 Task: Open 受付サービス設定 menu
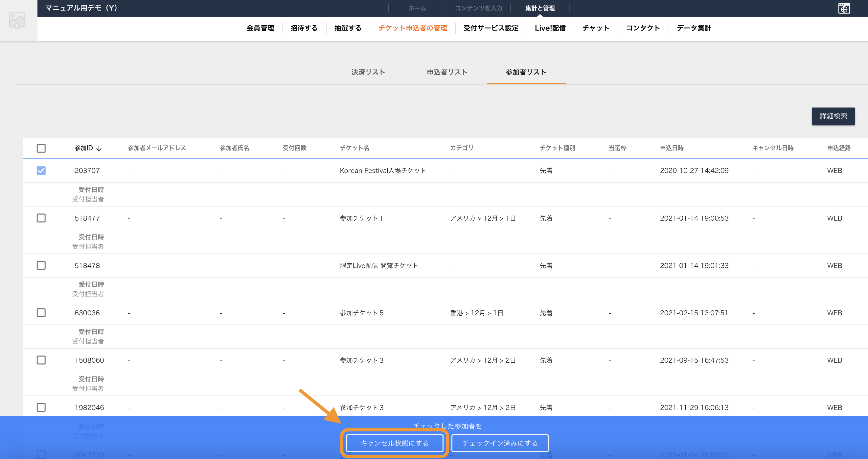click(491, 28)
